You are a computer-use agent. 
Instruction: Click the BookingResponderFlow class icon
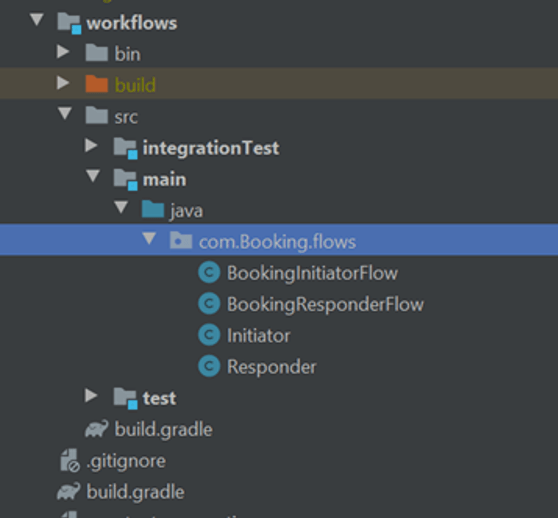point(209,304)
